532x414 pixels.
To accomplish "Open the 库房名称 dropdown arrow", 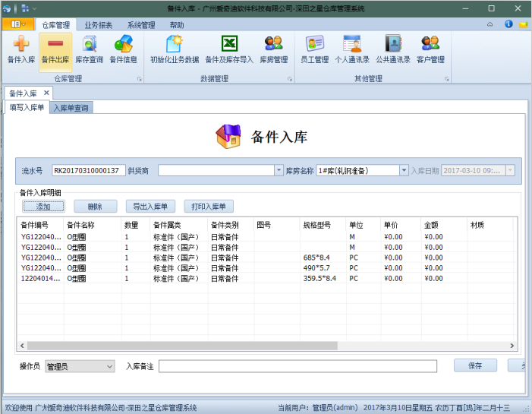I will 404,170.
